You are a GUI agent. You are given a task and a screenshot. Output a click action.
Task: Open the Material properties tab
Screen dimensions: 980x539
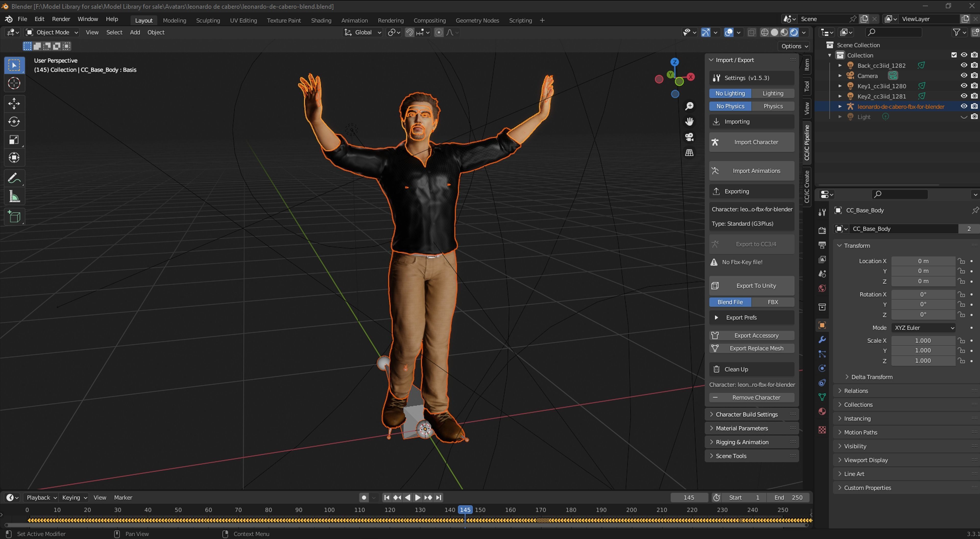point(822,412)
